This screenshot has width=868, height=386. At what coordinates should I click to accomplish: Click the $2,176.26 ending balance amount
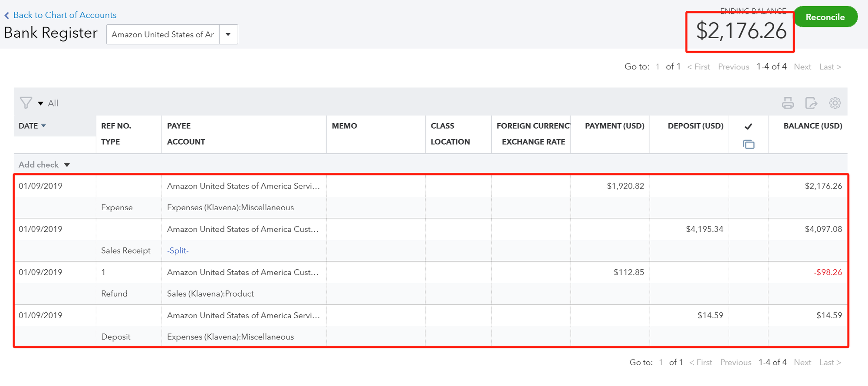click(x=741, y=31)
